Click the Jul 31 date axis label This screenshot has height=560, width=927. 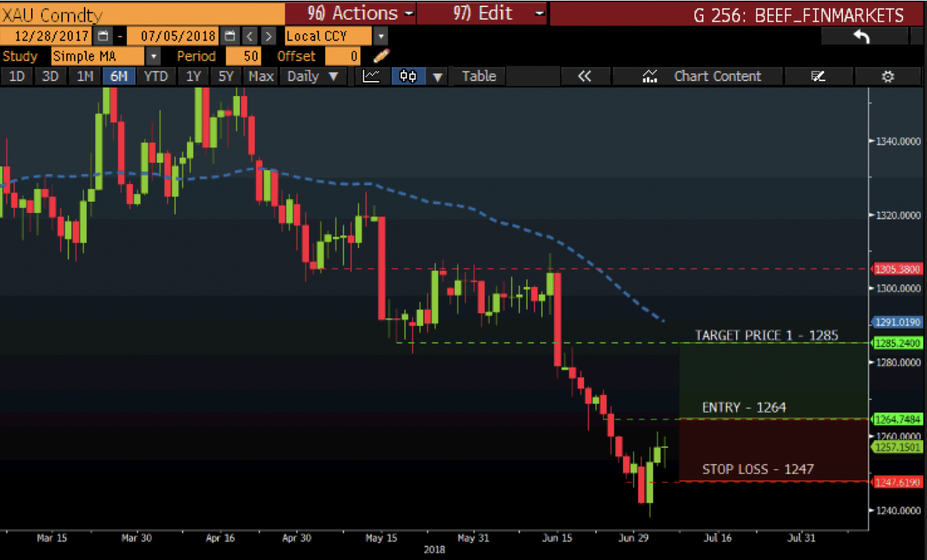pos(800,538)
